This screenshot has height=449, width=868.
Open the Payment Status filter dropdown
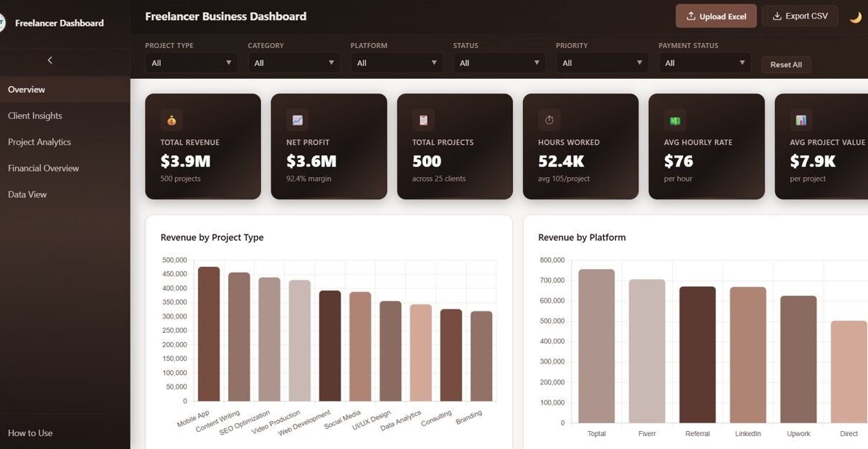pos(704,63)
